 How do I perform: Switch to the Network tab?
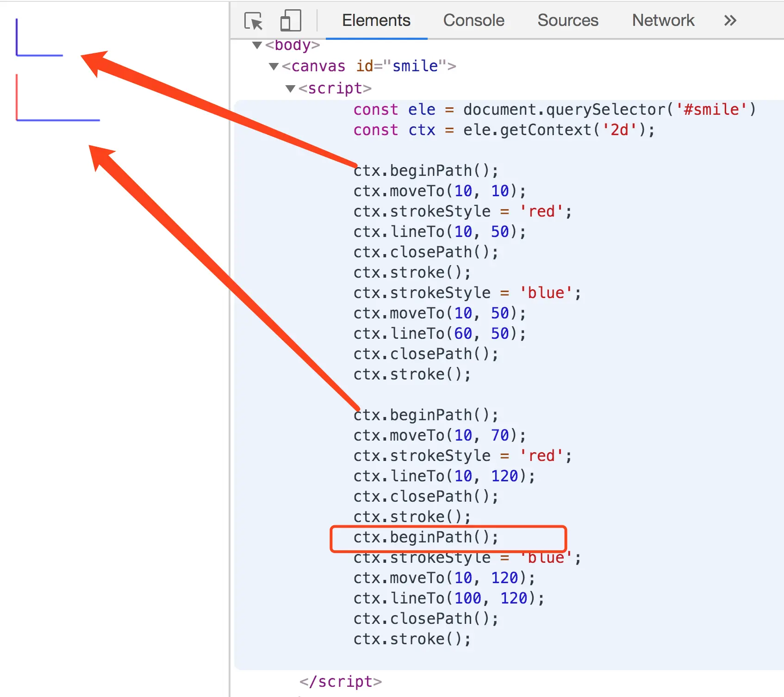tap(663, 20)
